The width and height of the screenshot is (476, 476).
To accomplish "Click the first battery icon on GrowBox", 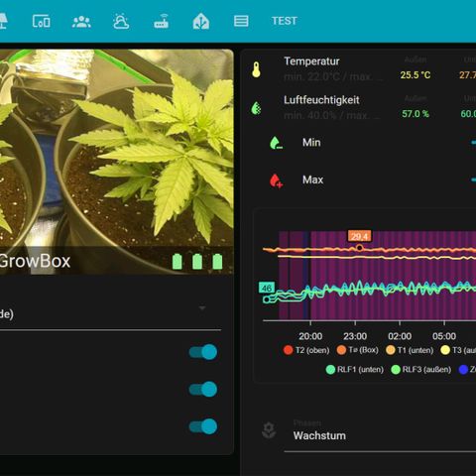I will coord(178,261).
